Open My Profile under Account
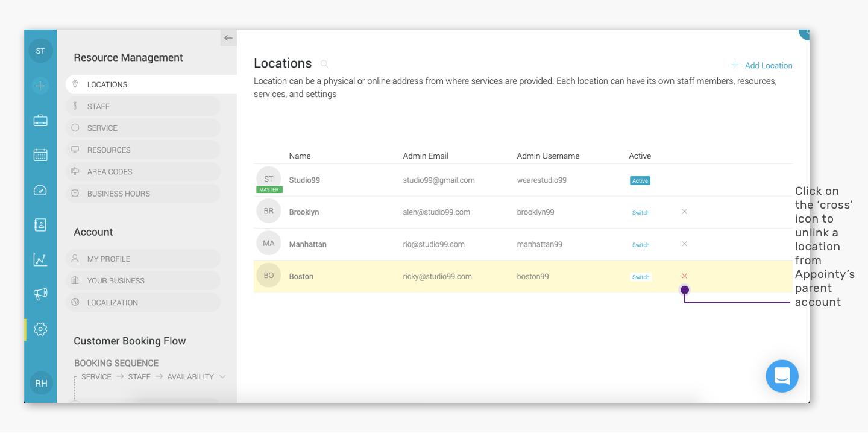Image resolution: width=868 pixels, height=433 pixels. (x=143, y=259)
